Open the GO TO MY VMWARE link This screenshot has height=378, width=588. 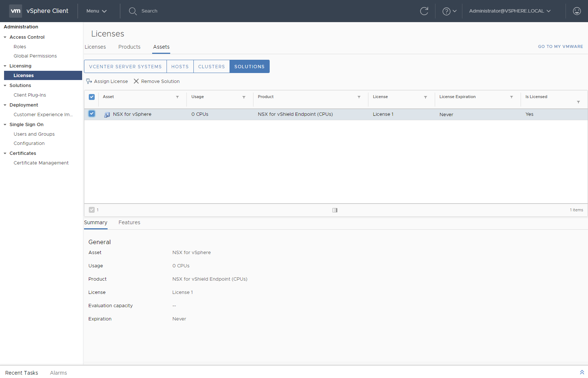560,46
